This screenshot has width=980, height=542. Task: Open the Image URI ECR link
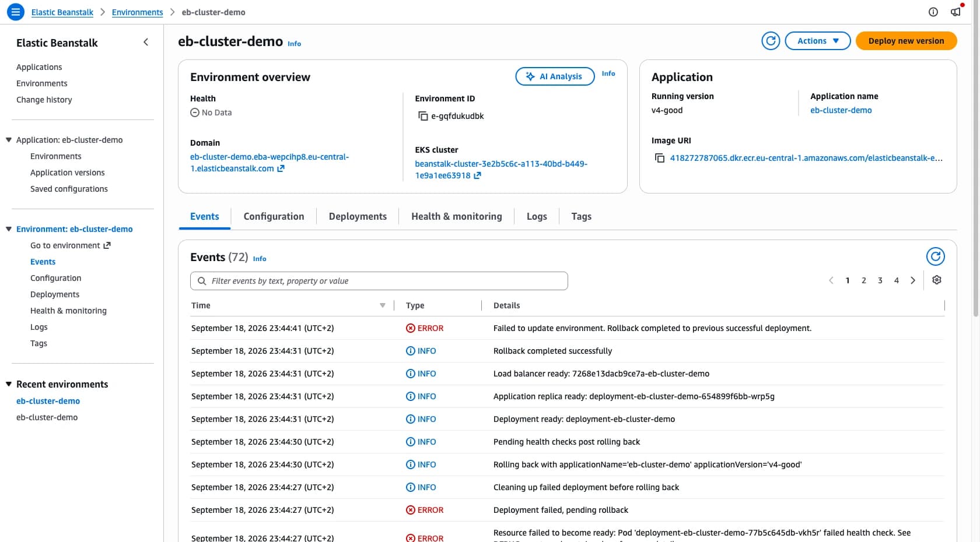(806, 158)
